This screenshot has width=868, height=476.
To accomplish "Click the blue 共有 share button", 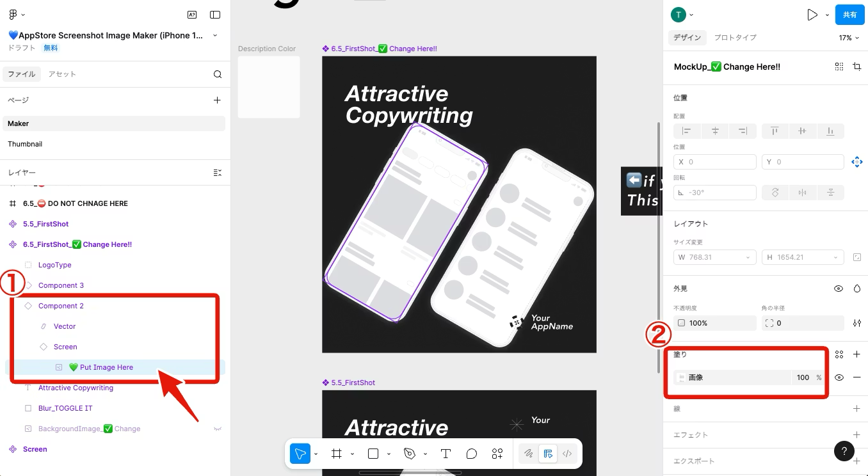I will coord(849,15).
